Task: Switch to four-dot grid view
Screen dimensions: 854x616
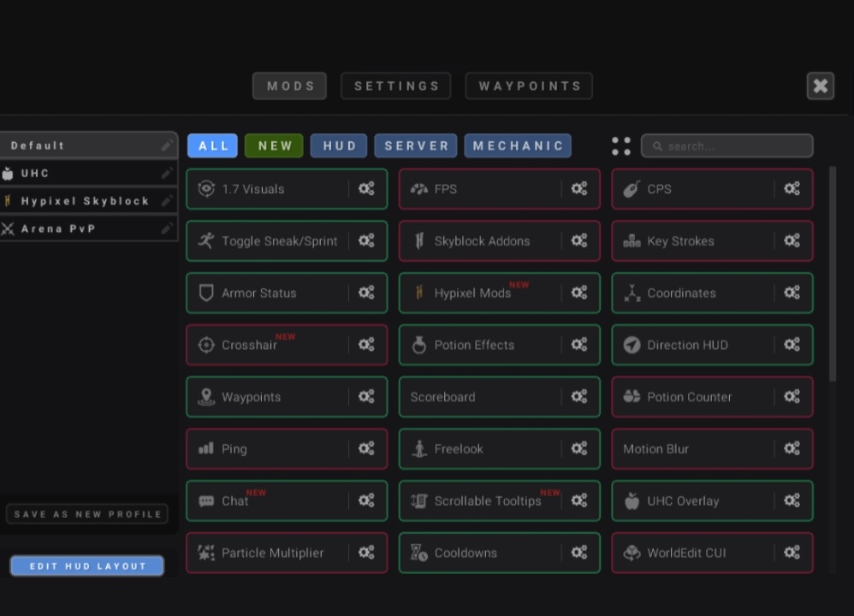Action: point(621,146)
